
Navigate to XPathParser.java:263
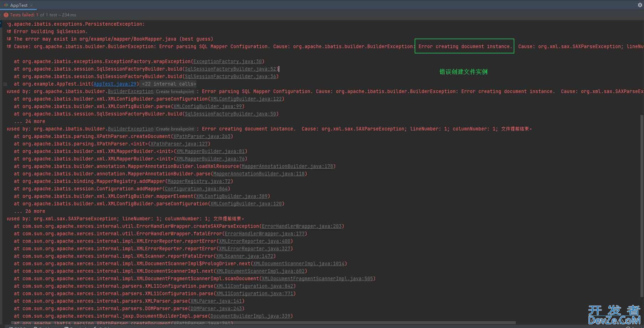point(202,137)
